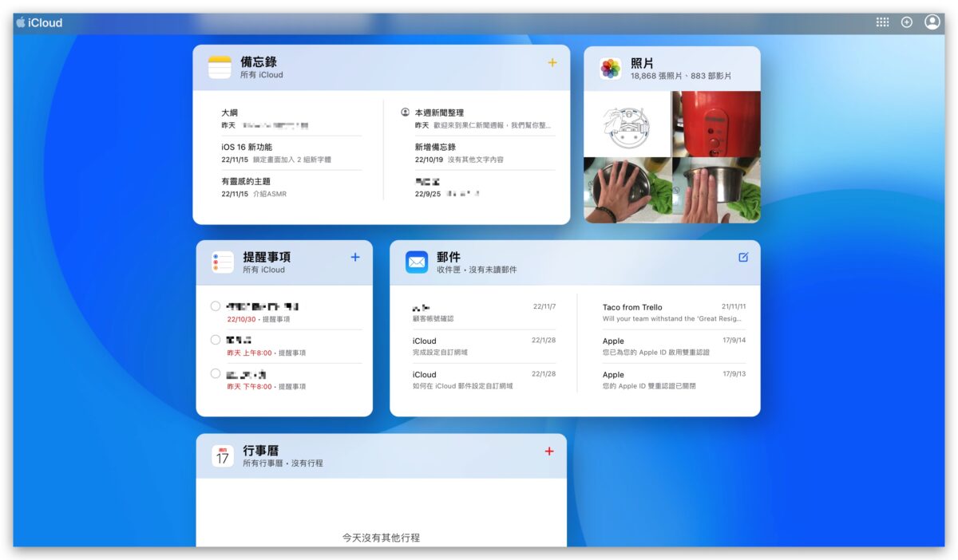
Task: Open the red appliance photo
Action: pyautogui.click(x=716, y=124)
